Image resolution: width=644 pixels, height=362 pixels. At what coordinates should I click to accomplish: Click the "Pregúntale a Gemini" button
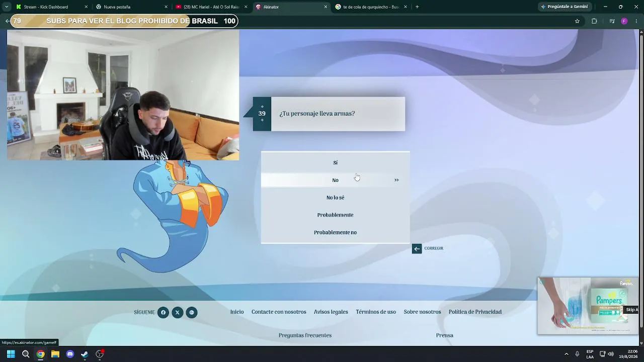coord(564,7)
